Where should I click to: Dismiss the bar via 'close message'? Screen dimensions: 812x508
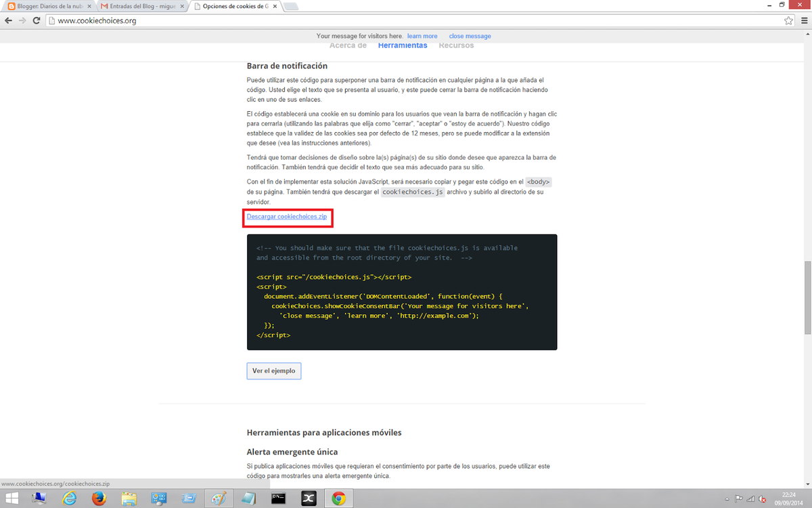pos(470,36)
